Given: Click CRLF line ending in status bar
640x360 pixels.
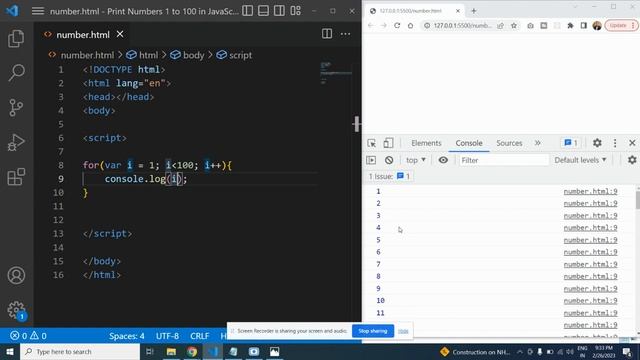Looking at the screenshot, I should pyautogui.click(x=200, y=336).
